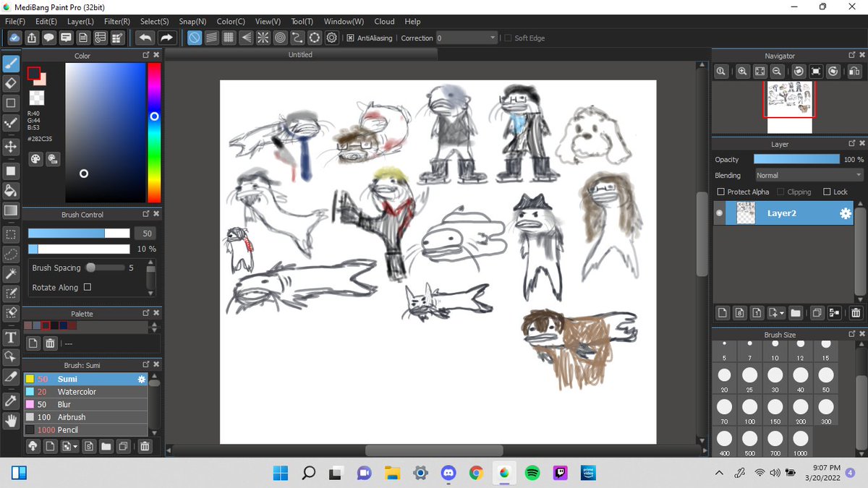Create a layer folder in Layer panel
Screen dimensions: 868x488
(796, 313)
